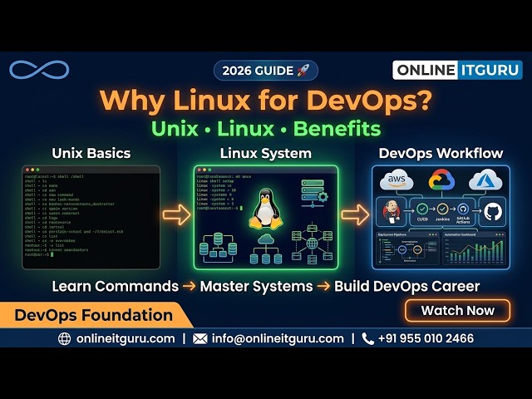The width and height of the screenshot is (532, 399).
Task: Click the Unix Basics terminal window
Action: pyautogui.click(x=91, y=218)
